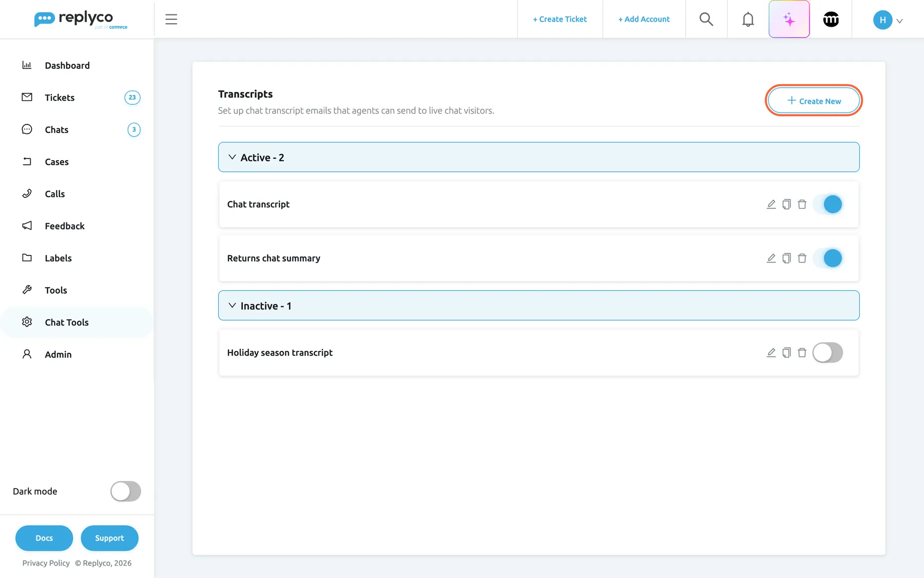Collapse the Active - 2 section
Image resolution: width=924 pixels, height=578 pixels.
[x=538, y=157]
